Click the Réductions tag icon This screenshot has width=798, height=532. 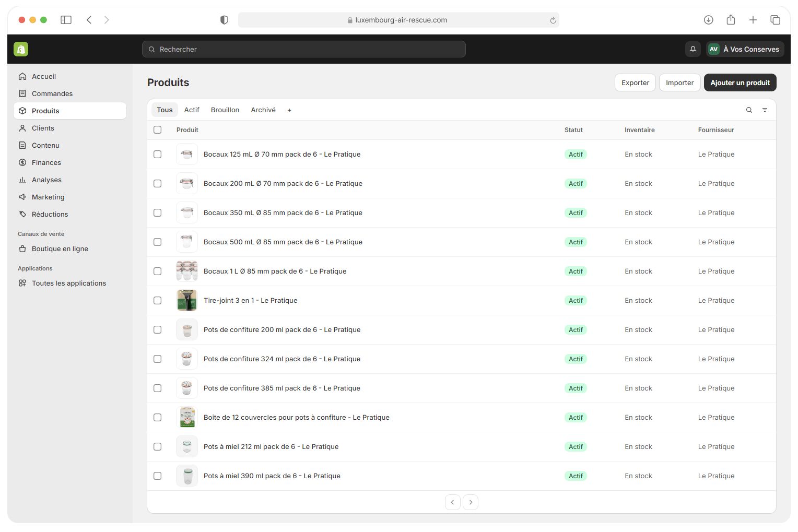pos(22,214)
